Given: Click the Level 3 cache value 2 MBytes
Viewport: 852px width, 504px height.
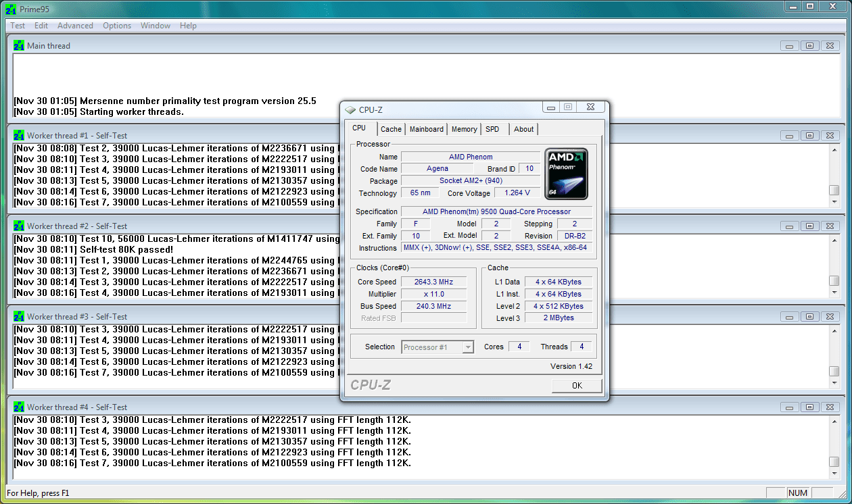Looking at the screenshot, I should (x=558, y=318).
